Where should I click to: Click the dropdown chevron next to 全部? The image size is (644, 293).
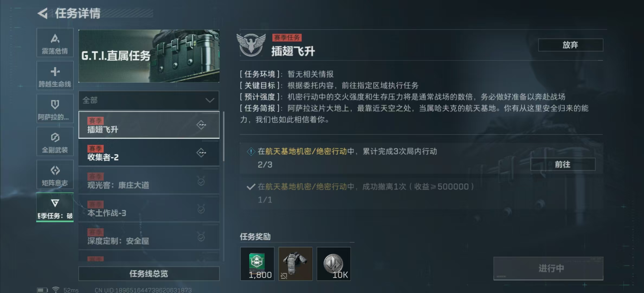[210, 100]
